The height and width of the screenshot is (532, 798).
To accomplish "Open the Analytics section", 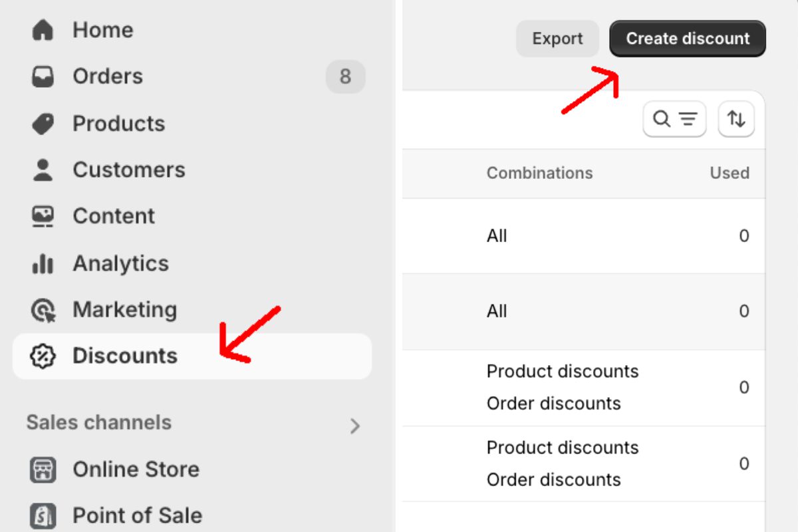I will pyautogui.click(x=120, y=263).
